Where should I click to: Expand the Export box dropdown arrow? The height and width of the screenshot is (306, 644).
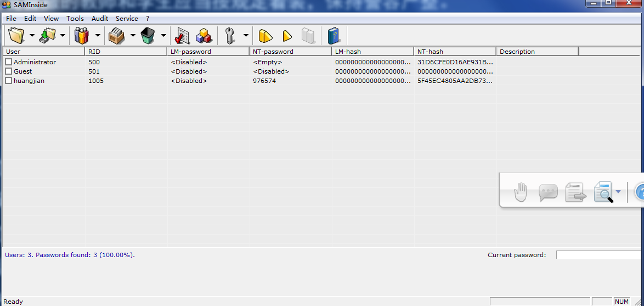[x=133, y=35]
